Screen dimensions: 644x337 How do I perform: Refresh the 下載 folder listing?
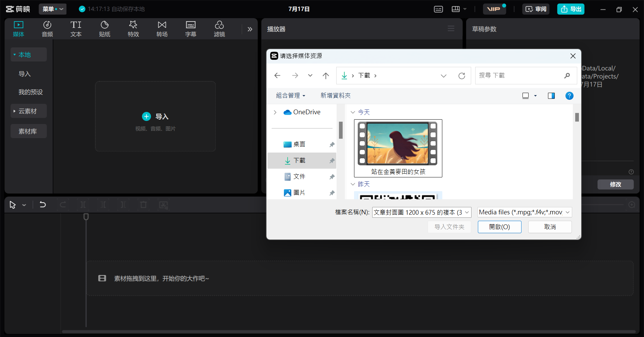[x=462, y=76]
